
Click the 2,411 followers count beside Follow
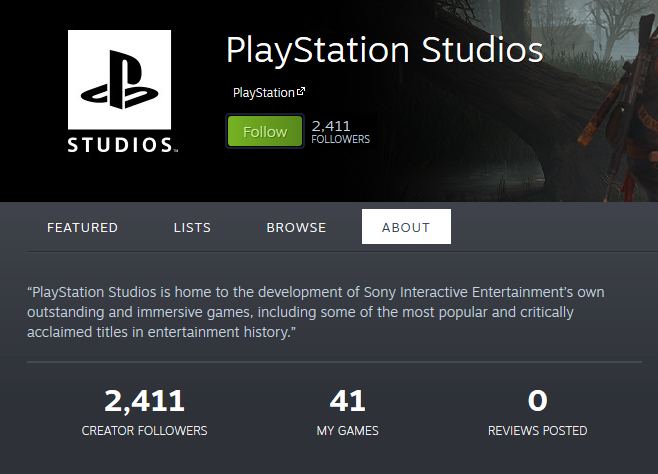coord(340,132)
